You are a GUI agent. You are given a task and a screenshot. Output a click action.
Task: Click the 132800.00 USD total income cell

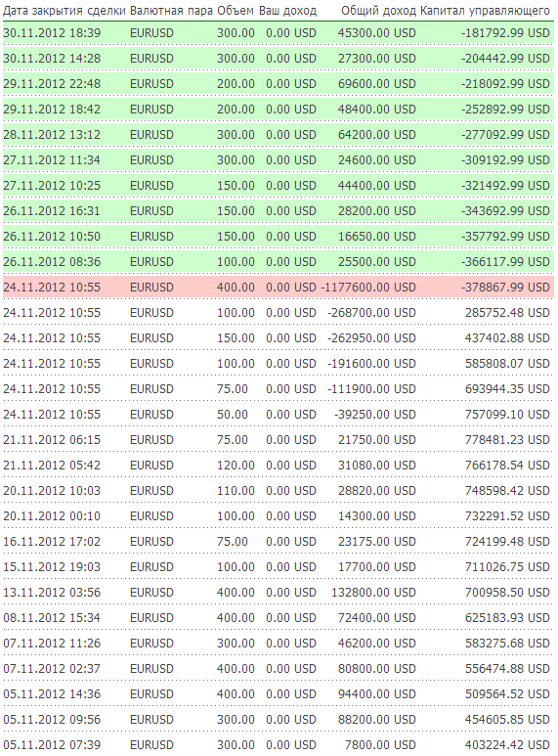(x=373, y=593)
